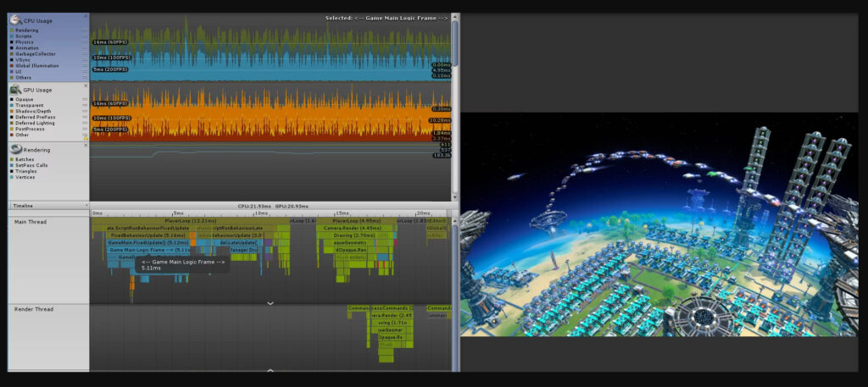This screenshot has height=387, width=868.
Task: Open the Timeline view dropdown
Action: click(x=48, y=206)
